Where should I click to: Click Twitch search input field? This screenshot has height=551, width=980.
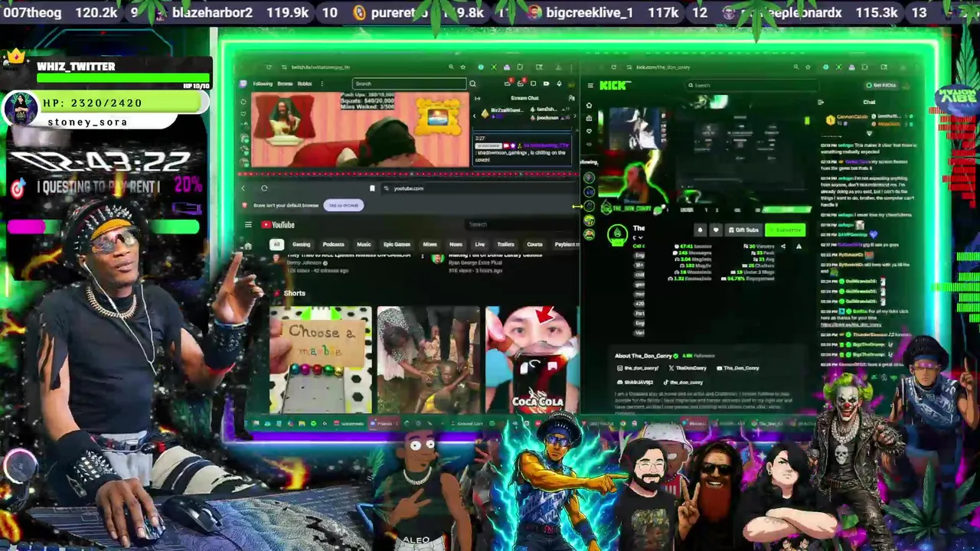pyautogui.click(x=409, y=83)
